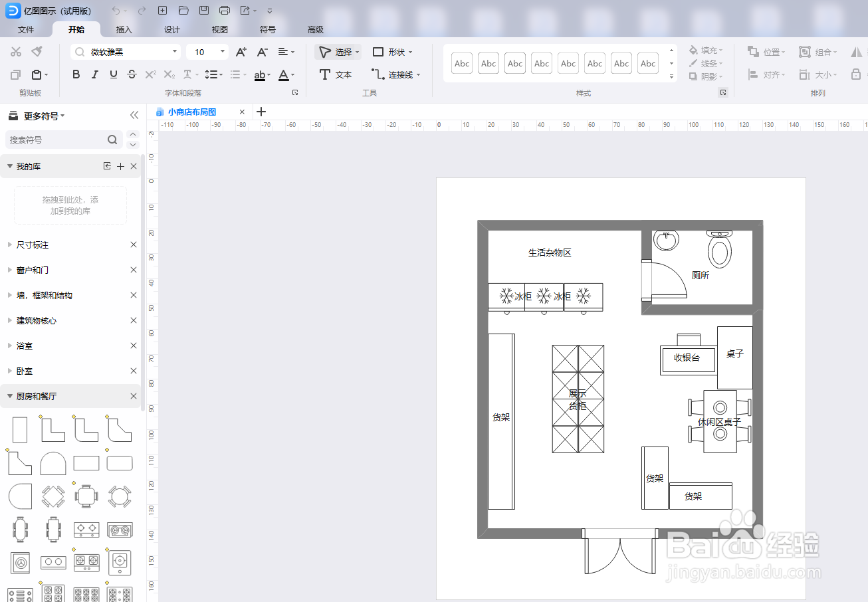Decrease font size with A- icon

pos(263,52)
